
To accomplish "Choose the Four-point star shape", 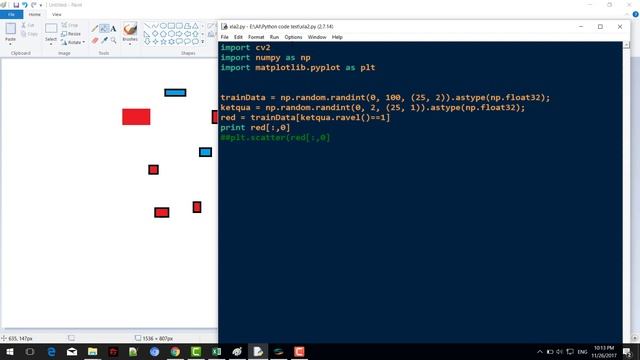I will pos(155,42).
